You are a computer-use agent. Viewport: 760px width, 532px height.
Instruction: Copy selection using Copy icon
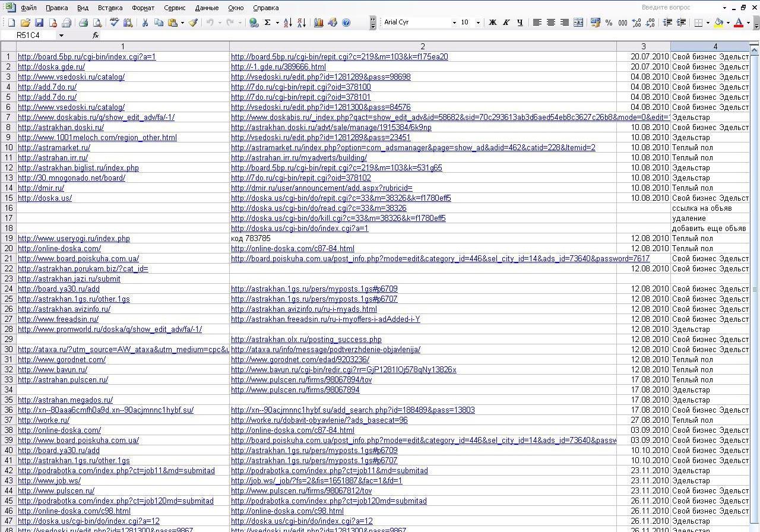tap(159, 23)
